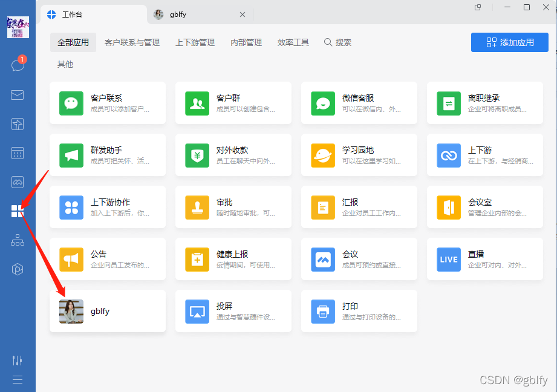Screen dimensions: 557x392
Task: Open the settings sliders icon in sidebar
Action: (x=18, y=361)
